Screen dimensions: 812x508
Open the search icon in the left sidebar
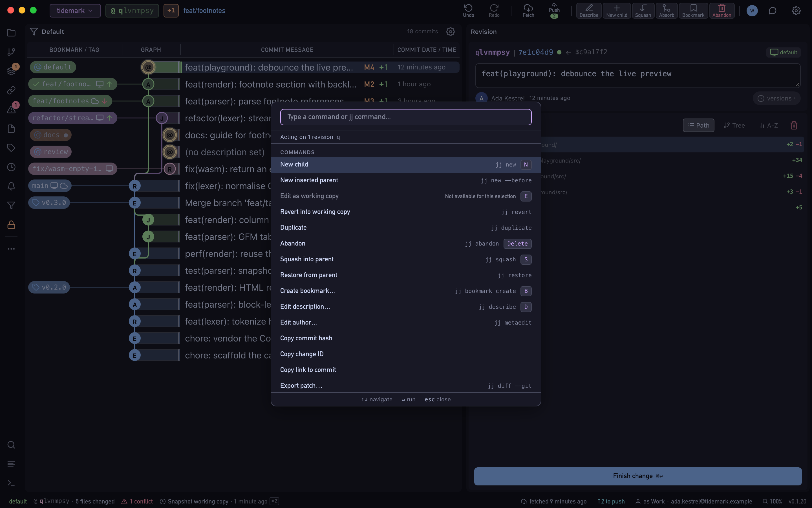tap(11, 445)
